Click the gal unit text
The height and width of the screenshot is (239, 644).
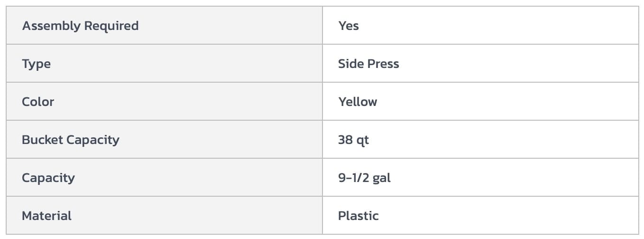click(x=382, y=178)
